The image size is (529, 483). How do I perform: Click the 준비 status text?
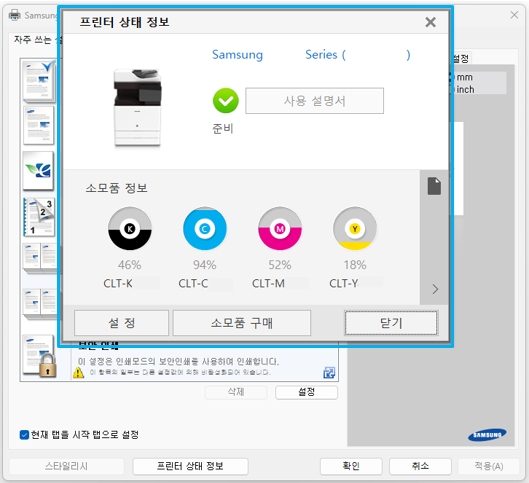tap(223, 129)
